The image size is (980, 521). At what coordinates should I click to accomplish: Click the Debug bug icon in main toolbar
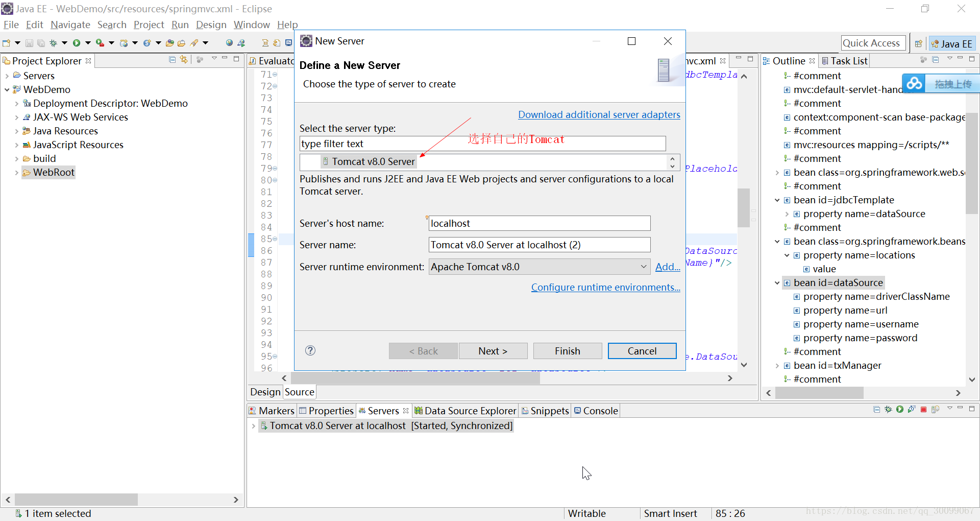(53, 43)
